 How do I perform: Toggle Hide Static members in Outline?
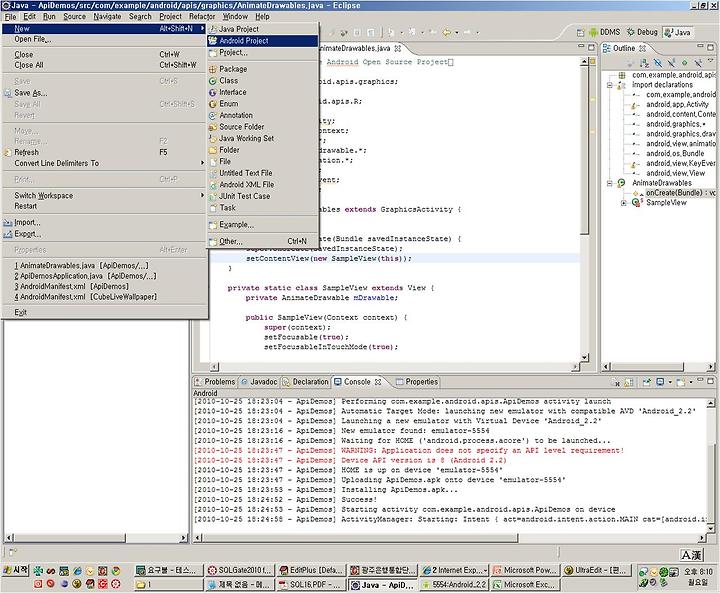tap(671, 63)
